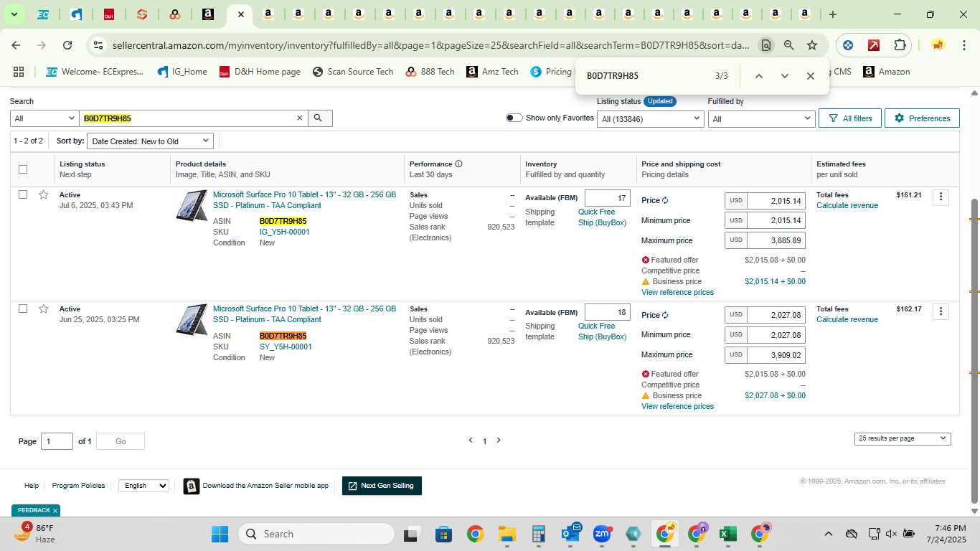Bookmark this page with the star icon
This screenshot has height=551, width=980.
[812, 45]
